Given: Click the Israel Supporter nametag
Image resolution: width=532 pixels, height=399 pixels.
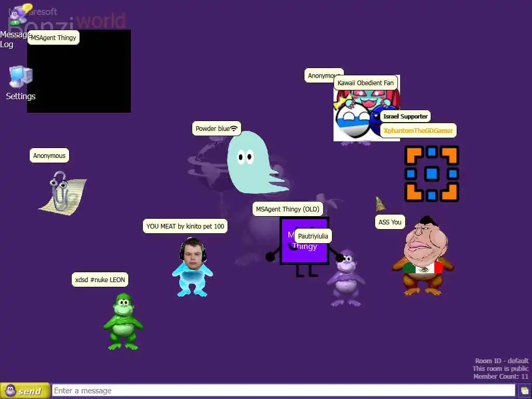Looking at the screenshot, I should [x=405, y=116].
